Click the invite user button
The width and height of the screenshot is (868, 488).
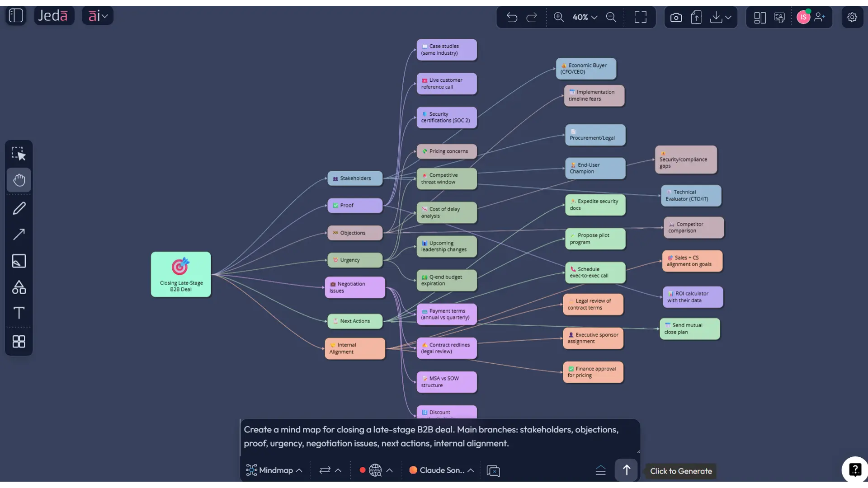click(820, 17)
